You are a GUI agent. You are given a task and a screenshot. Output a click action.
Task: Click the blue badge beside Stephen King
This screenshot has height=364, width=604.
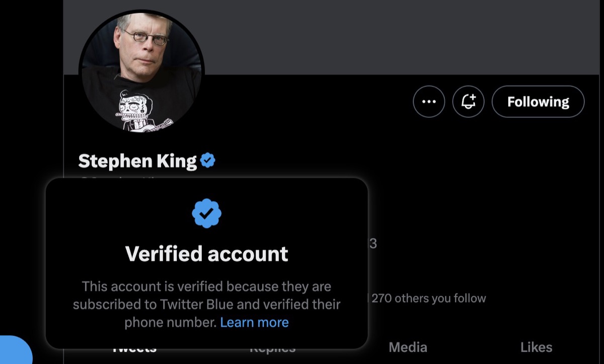click(208, 161)
